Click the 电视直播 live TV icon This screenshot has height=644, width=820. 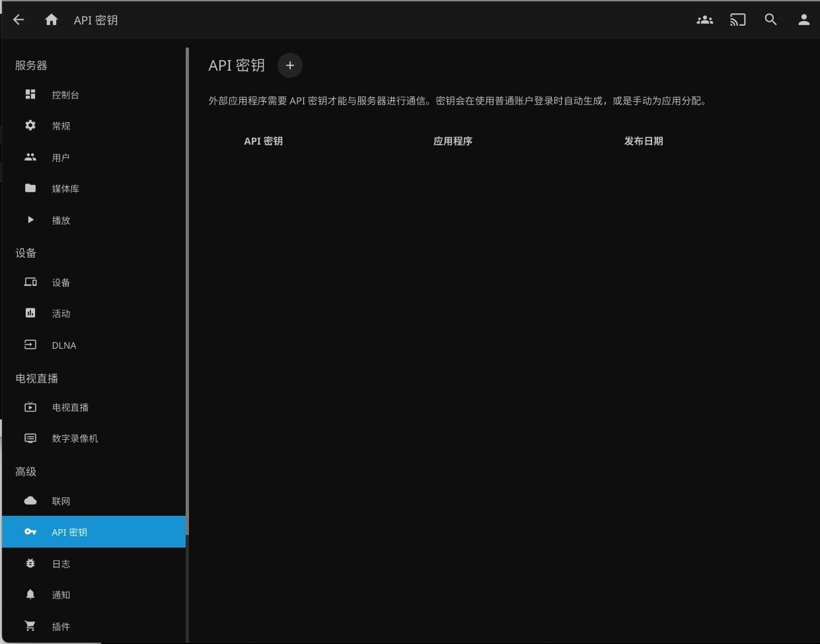(x=30, y=407)
